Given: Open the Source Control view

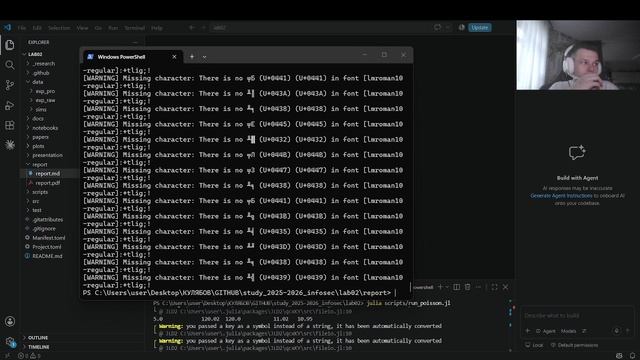Looking at the screenshot, I should (x=10, y=85).
